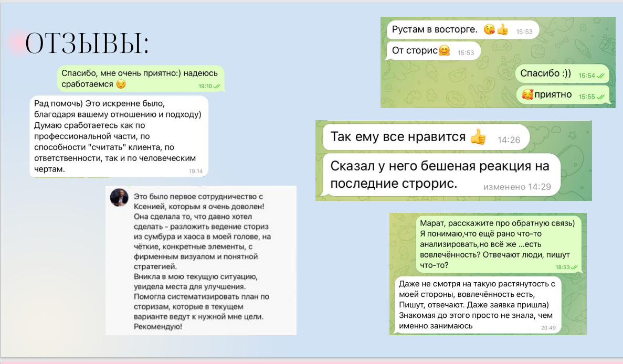This screenshot has height=364, width=623.
Task: Click the relieved emoji after 'сработаемся'
Action: pyautogui.click(x=121, y=84)
